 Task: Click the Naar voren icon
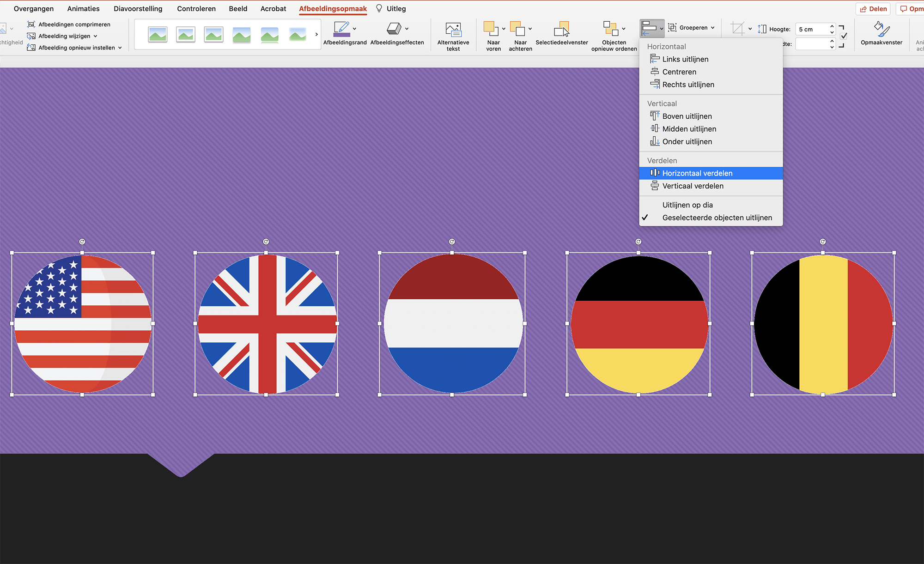point(490,29)
